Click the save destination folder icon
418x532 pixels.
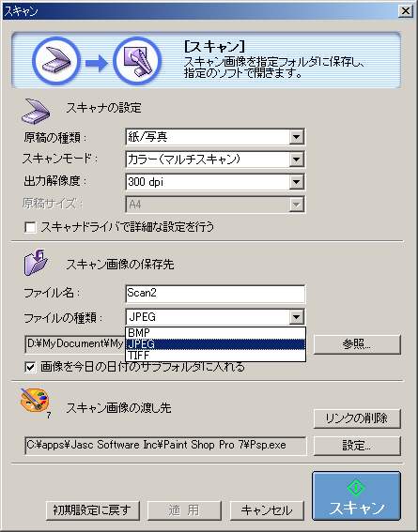click(36, 263)
